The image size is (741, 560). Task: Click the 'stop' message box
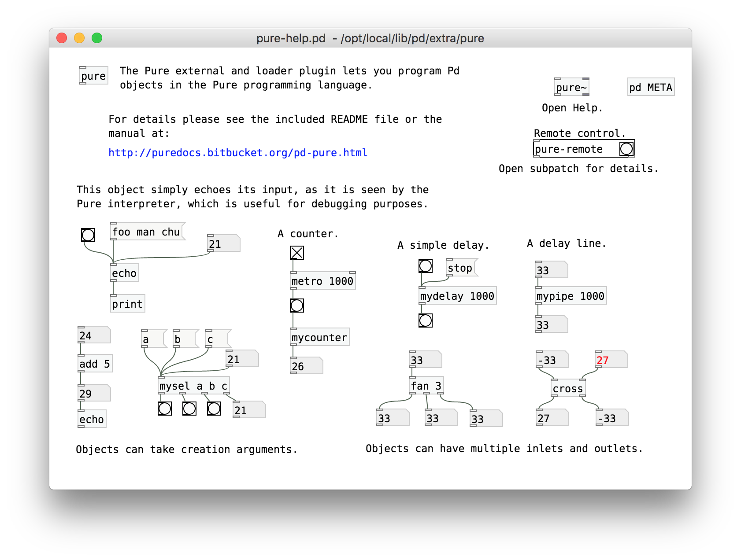point(462,268)
